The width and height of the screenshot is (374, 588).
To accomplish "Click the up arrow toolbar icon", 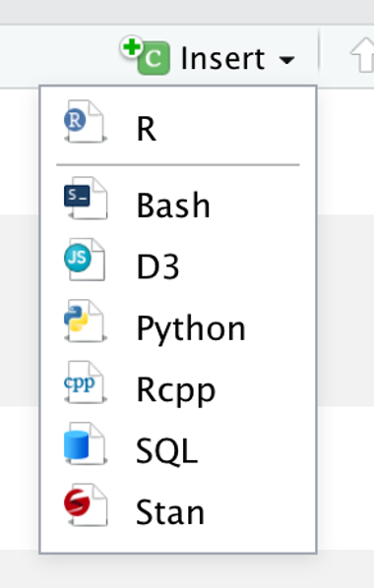I will tap(363, 55).
